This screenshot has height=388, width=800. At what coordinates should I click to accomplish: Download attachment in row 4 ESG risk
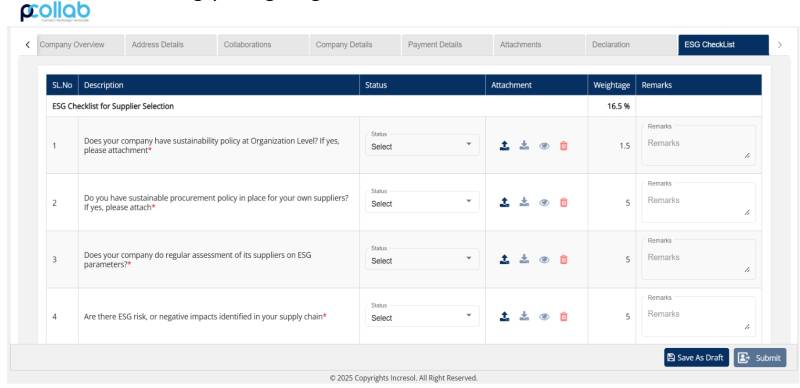(x=524, y=316)
